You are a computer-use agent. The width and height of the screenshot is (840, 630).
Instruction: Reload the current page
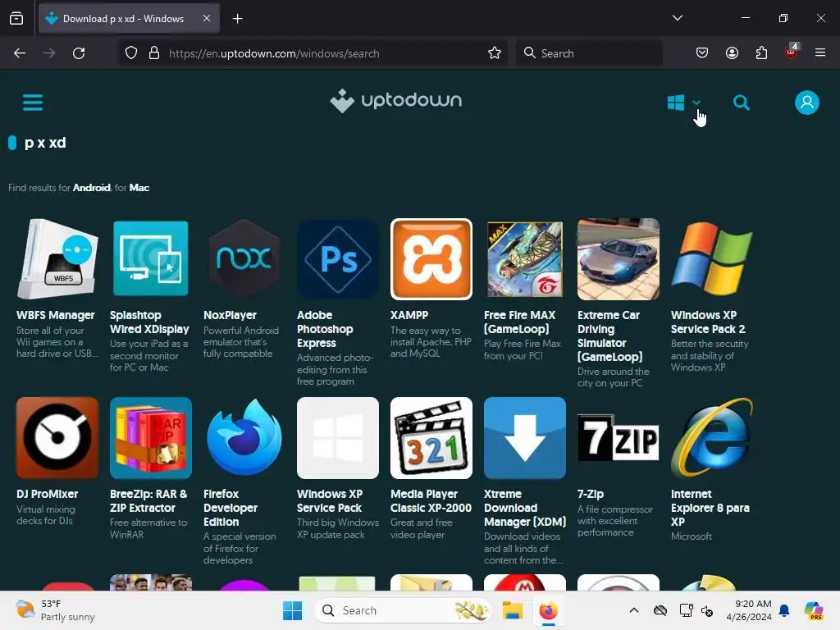(79, 53)
